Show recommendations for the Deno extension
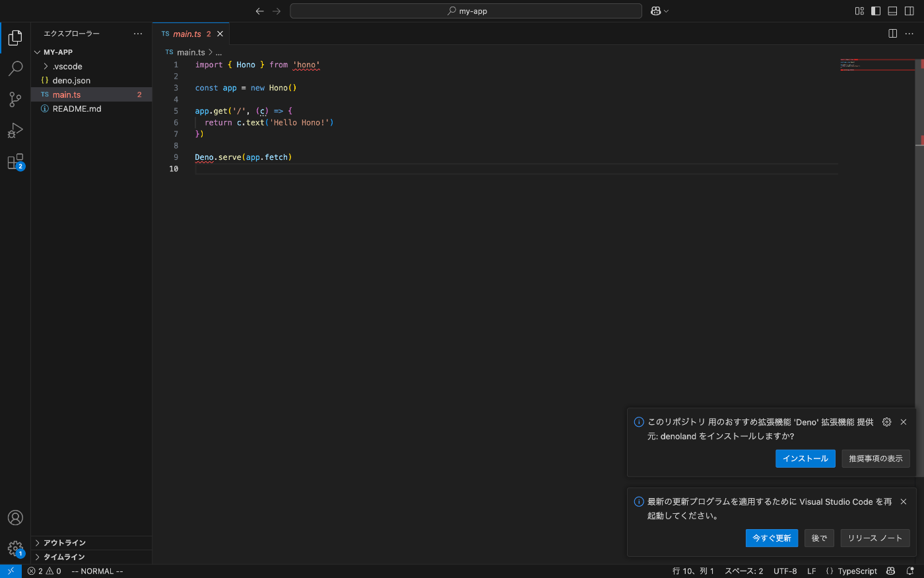The height and width of the screenshot is (578, 924). 876,458
